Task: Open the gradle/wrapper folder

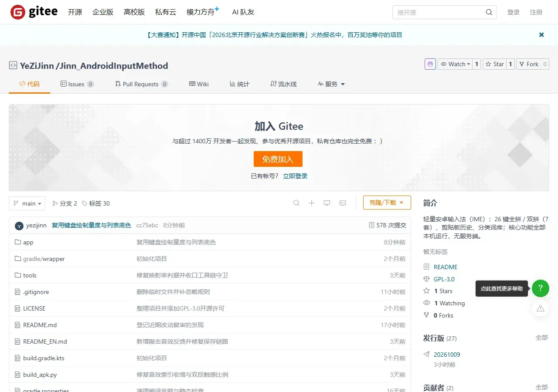Action: tap(44, 259)
